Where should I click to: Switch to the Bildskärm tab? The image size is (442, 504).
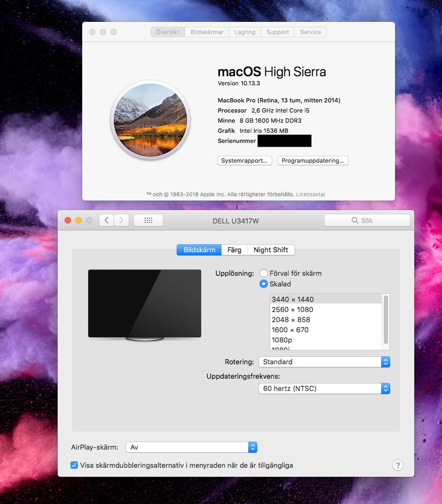(199, 250)
